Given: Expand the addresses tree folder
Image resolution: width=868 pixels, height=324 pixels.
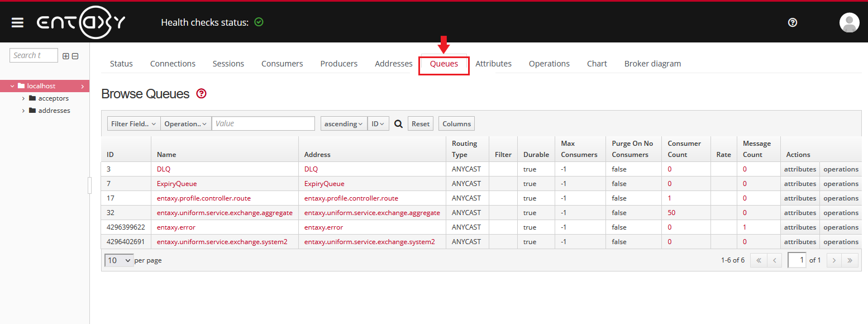Looking at the screenshot, I should (23, 111).
